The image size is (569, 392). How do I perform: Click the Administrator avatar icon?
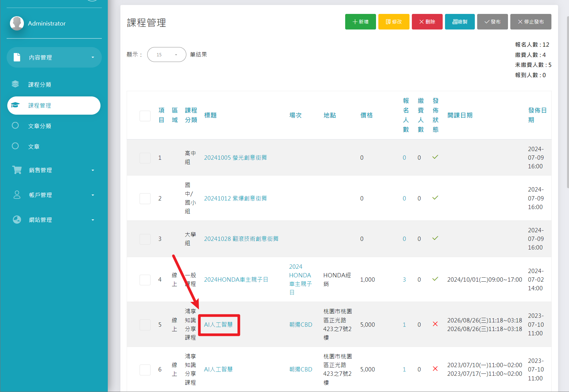[17, 23]
